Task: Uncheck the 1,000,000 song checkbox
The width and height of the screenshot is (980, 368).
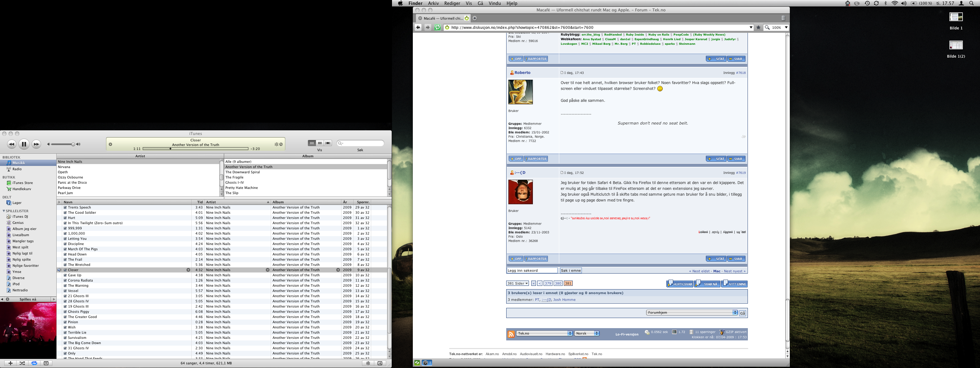Action: click(65, 233)
